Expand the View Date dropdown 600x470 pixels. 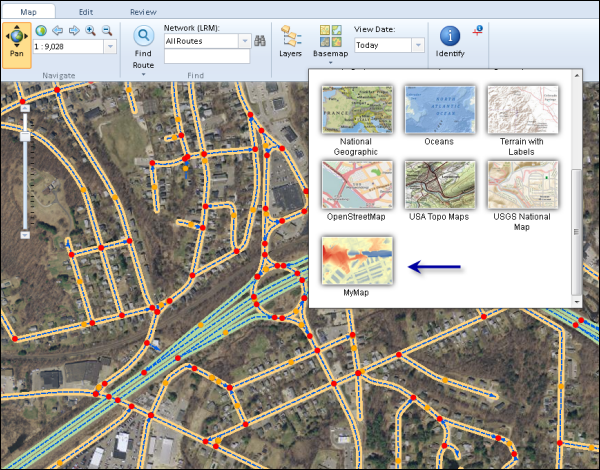coord(417,45)
